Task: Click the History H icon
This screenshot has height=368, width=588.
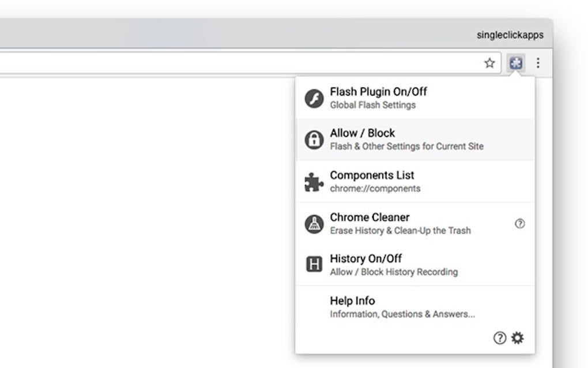Action: (x=314, y=265)
